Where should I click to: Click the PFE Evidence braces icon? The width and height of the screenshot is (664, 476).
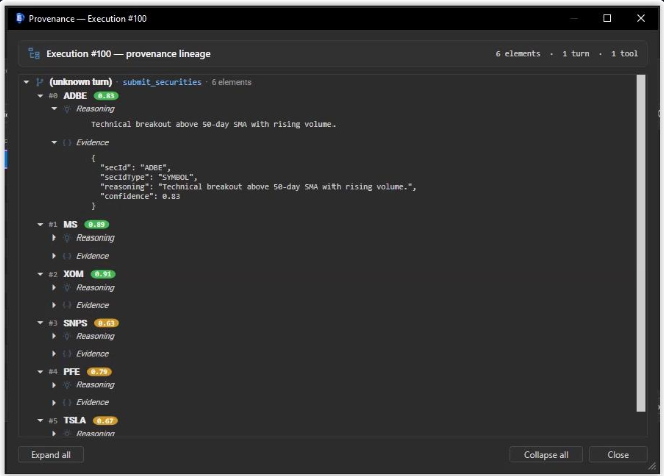(x=67, y=402)
